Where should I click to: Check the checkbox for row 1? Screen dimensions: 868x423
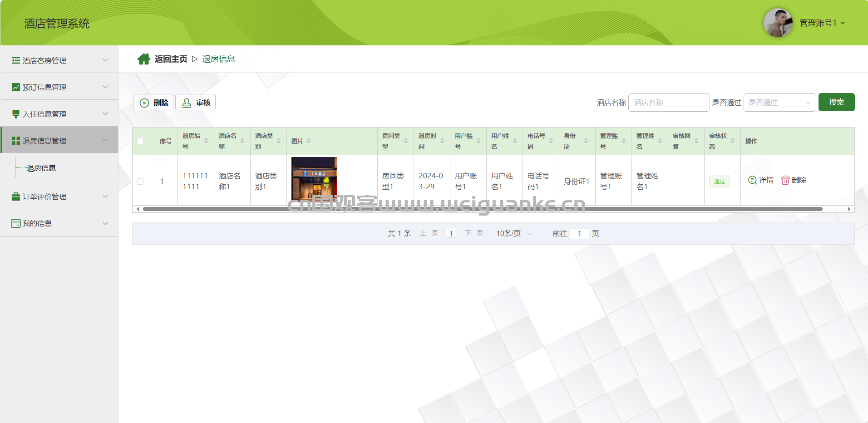click(x=140, y=182)
